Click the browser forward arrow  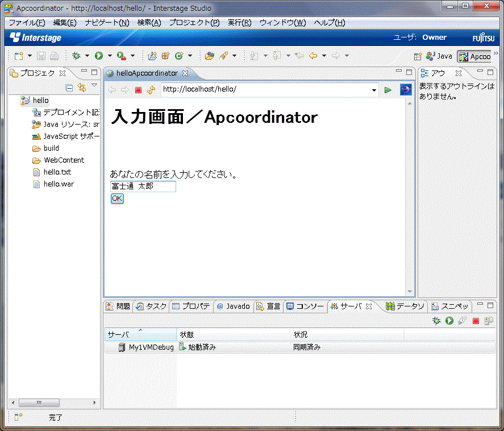tap(125, 90)
